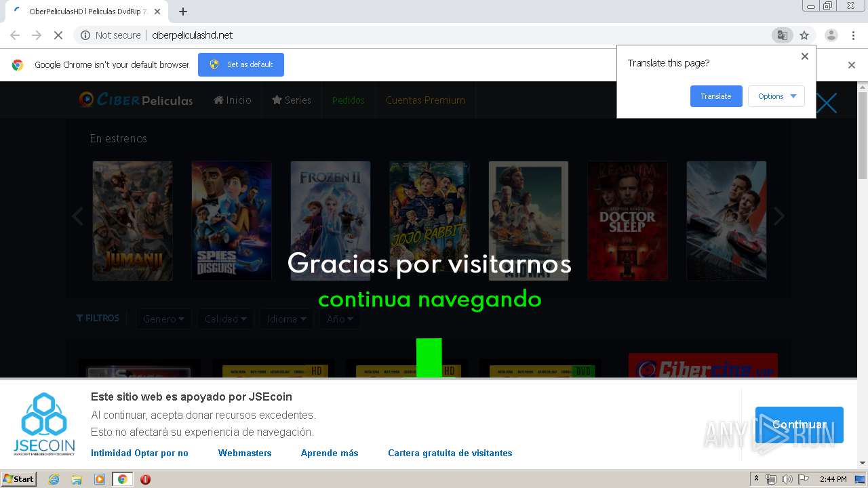The width and height of the screenshot is (868, 488).
Task: Click the translate icon in the address bar
Action: [782, 35]
